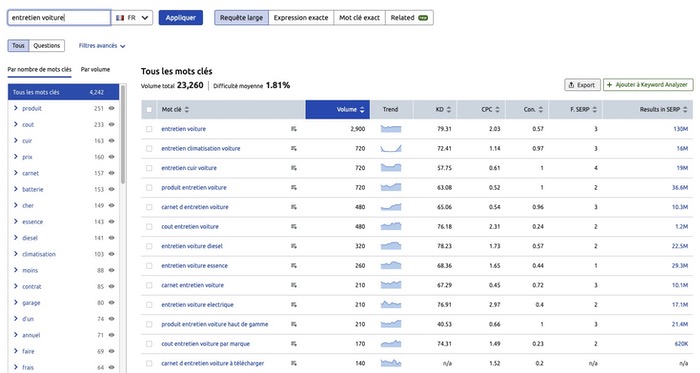This screenshot has width=700, height=373.
Task: Select the Tous filter button
Action: click(x=18, y=46)
